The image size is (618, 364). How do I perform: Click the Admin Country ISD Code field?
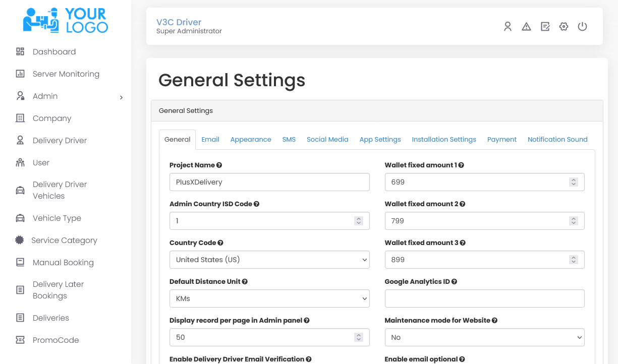tap(269, 221)
